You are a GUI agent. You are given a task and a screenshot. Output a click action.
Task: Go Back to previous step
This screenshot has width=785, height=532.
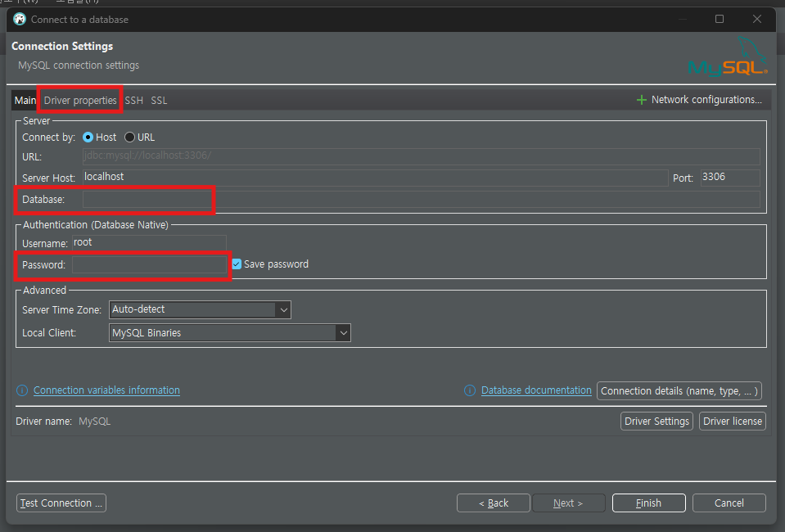pos(493,503)
